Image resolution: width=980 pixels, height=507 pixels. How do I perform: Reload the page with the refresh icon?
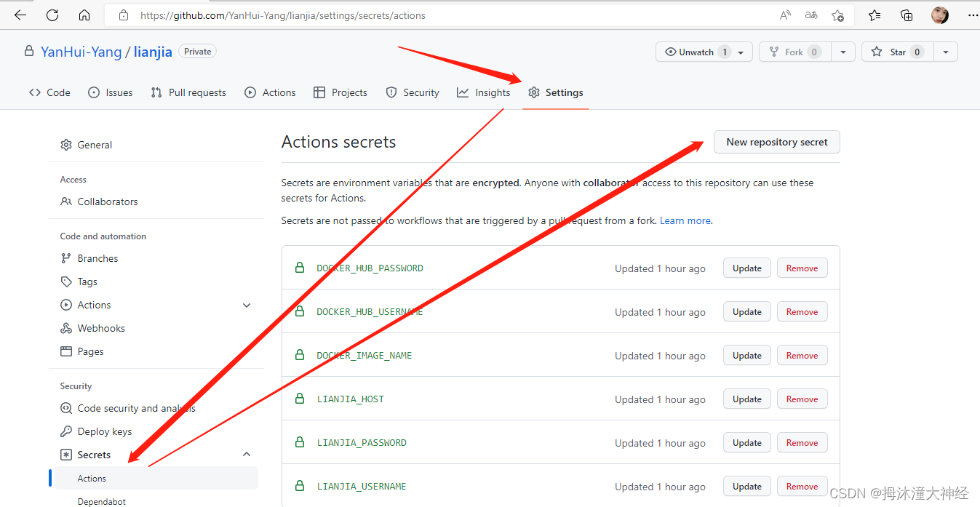[52, 15]
